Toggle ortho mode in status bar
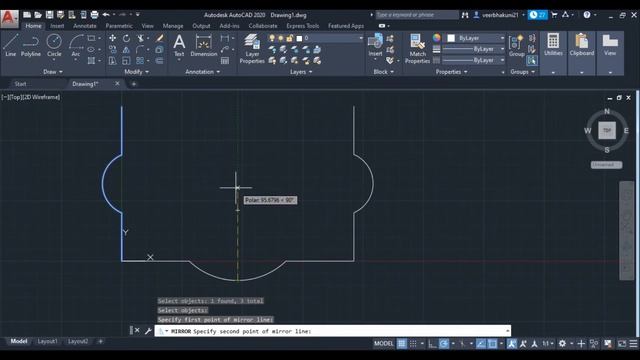640x360 pixels. point(432,344)
